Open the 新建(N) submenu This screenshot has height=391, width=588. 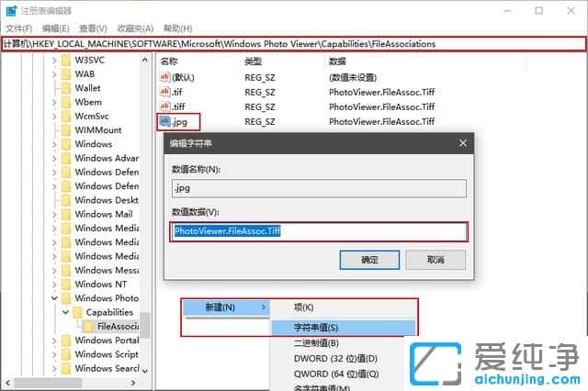(226, 307)
